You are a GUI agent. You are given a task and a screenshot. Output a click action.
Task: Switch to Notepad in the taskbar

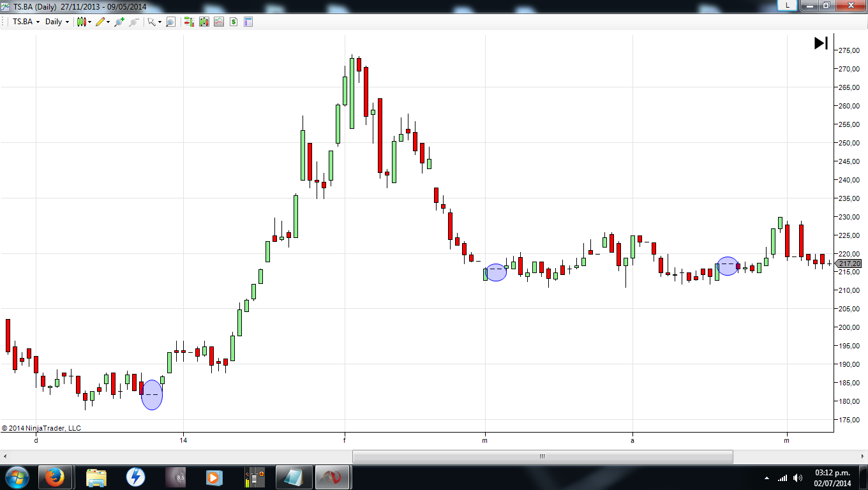coord(293,477)
